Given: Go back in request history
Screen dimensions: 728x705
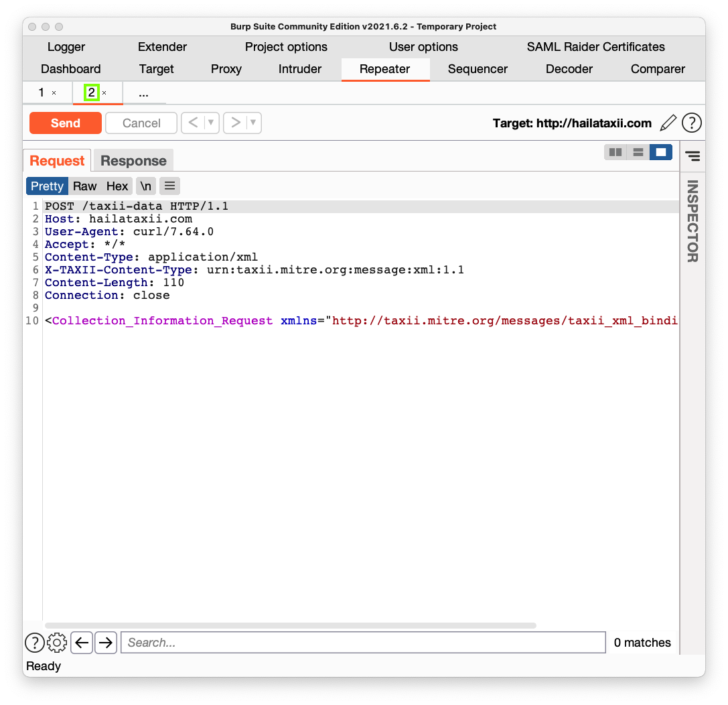Looking at the screenshot, I should coord(193,123).
